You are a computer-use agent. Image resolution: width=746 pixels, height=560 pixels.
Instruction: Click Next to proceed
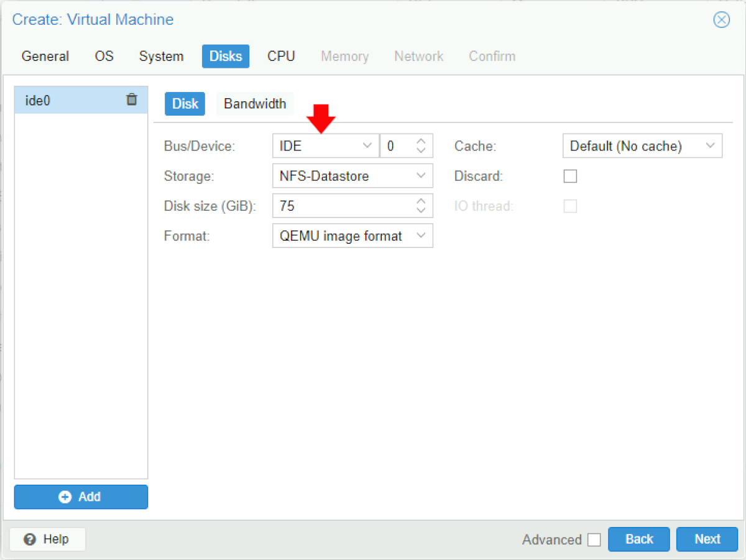coord(707,539)
